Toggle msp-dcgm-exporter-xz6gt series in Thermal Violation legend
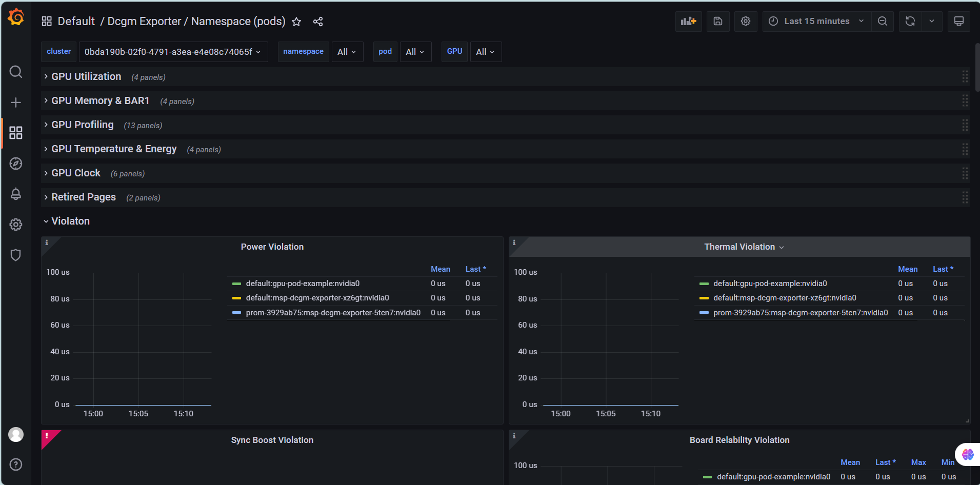 pos(784,298)
